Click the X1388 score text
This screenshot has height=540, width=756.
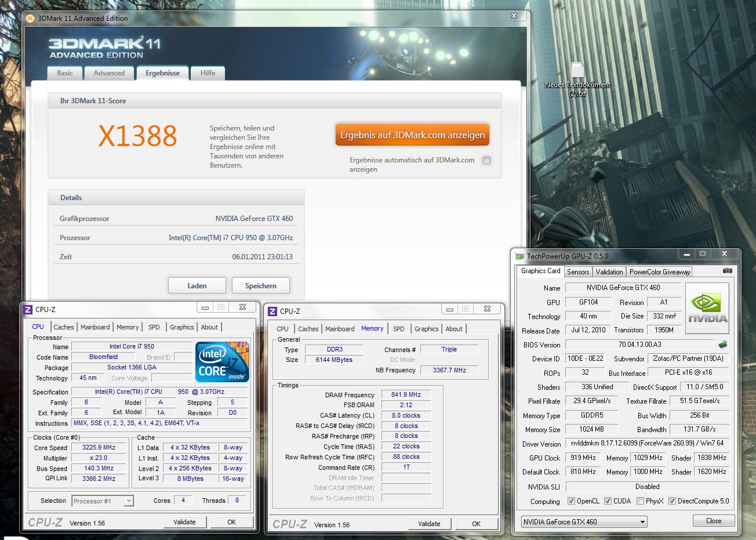click(x=137, y=136)
